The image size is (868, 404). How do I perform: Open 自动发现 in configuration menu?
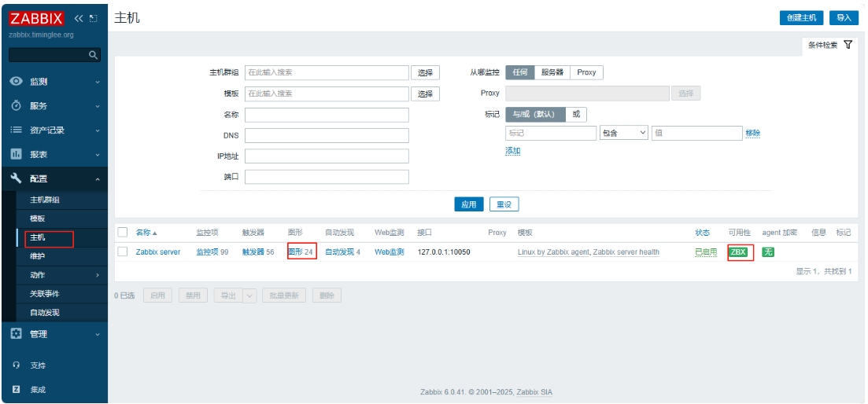point(45,312)
